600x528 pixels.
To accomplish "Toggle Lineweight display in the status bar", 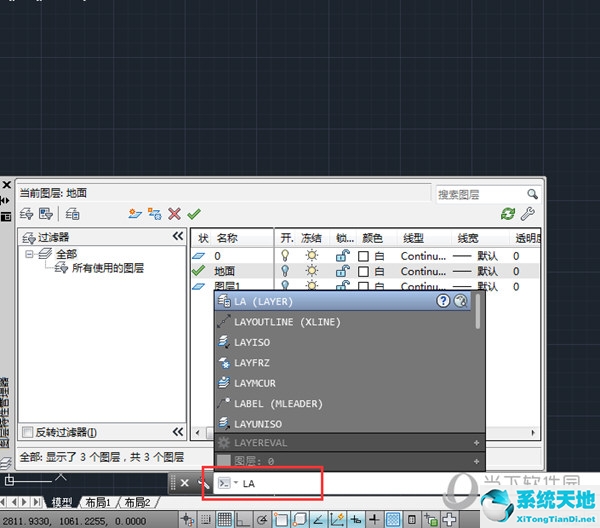I will (374, 519).
